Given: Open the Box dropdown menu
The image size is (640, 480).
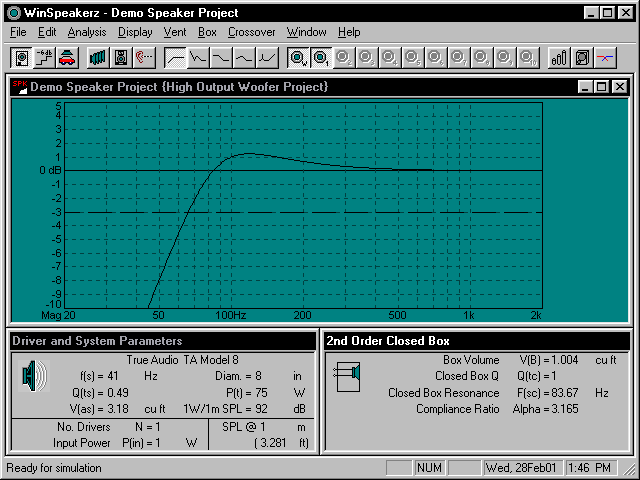Looking at the screenshot, I should pos(207,32).
